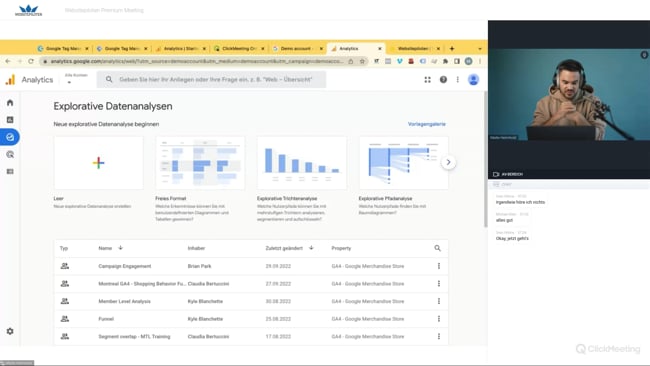The height and width of the screenshot is (366, 650).
Task: Reload the page in the browser
Action: tap(31, 61)
